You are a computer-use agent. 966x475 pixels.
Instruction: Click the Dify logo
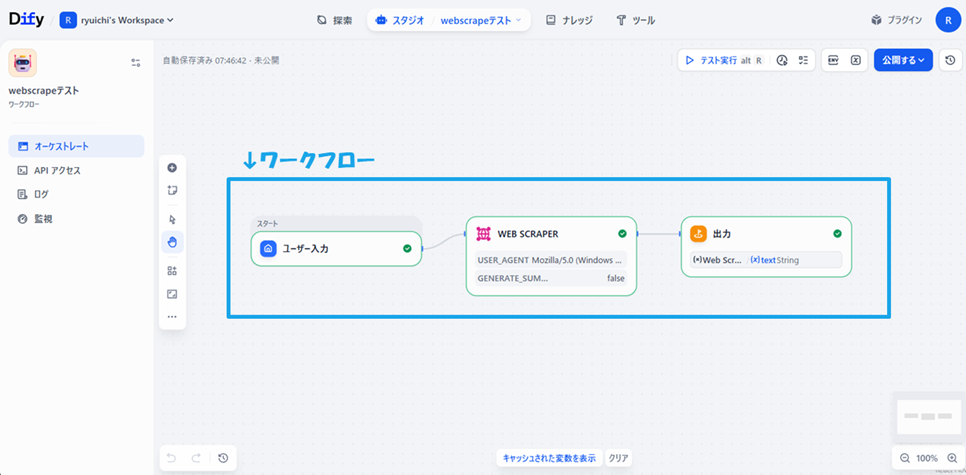(26, 20)
